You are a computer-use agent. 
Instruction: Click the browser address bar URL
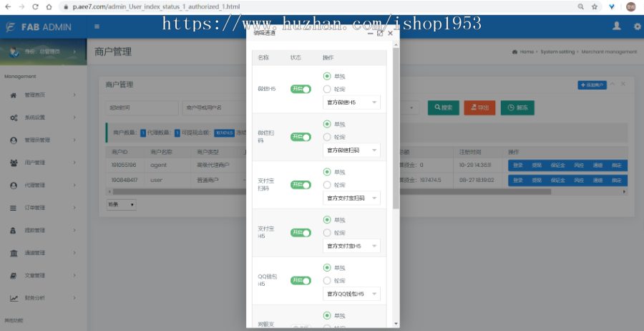[x=156, y=6]
